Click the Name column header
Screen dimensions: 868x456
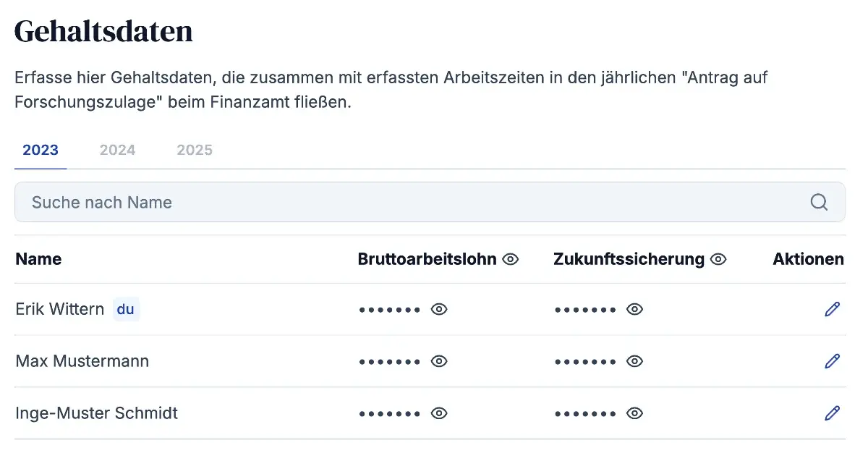pos(38,259)
